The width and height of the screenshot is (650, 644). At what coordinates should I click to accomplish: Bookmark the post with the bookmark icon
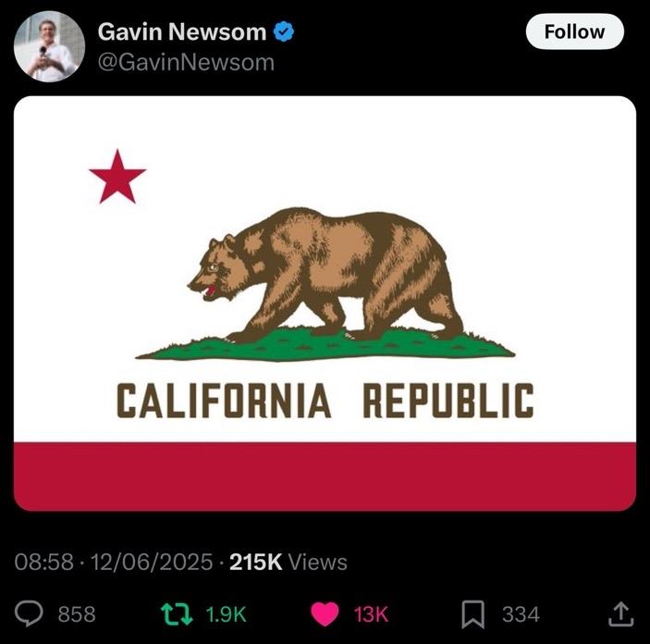tap(473, 614)
